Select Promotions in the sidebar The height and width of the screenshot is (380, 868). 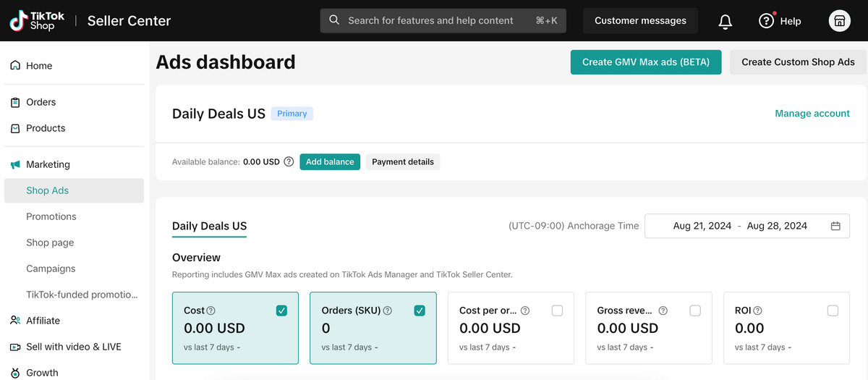coord(51,216)
